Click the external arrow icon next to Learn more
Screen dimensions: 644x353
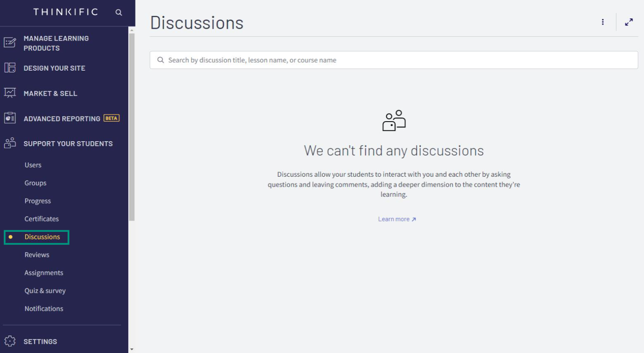coord(414,219)
